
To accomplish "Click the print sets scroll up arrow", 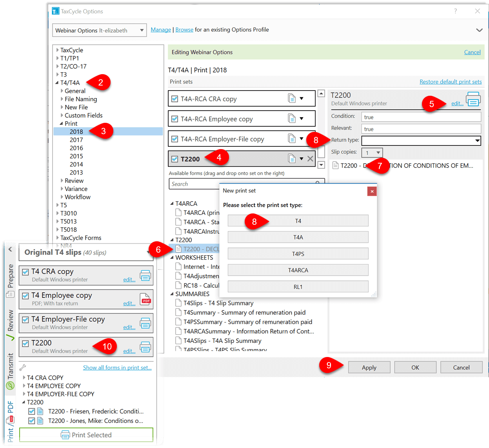I will (x=321, y=93).
